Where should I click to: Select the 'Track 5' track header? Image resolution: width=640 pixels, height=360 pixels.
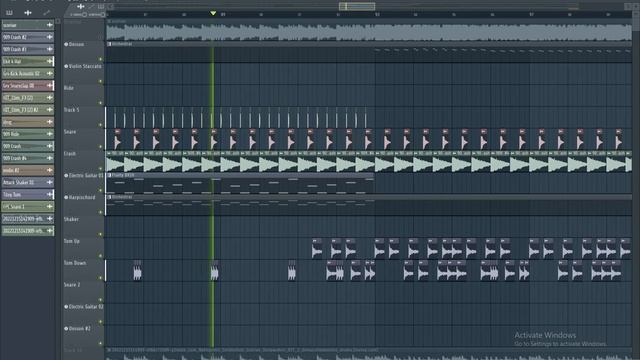coord(84,117)
